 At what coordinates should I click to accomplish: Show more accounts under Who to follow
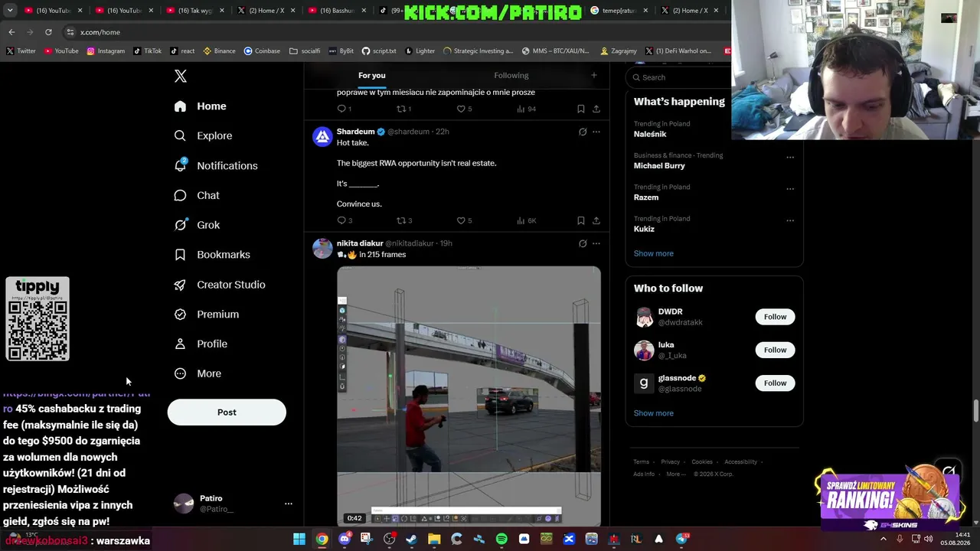click(654, 413)
